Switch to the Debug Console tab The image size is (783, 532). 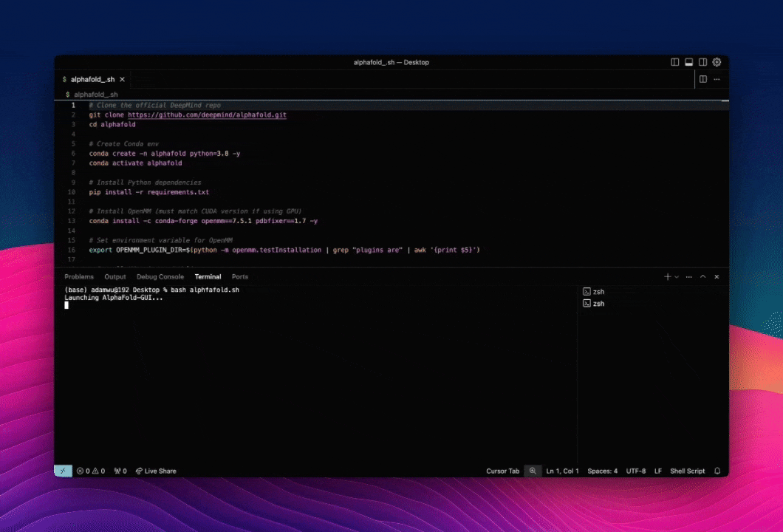coord(160,276)
